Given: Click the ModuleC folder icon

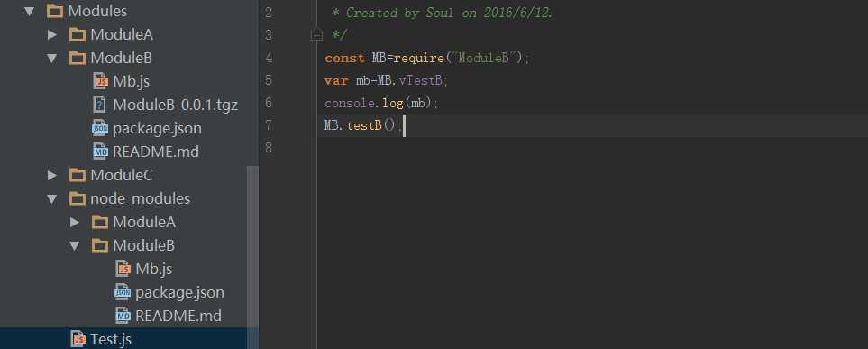Looking at the screenshot, I should (78, 175).
